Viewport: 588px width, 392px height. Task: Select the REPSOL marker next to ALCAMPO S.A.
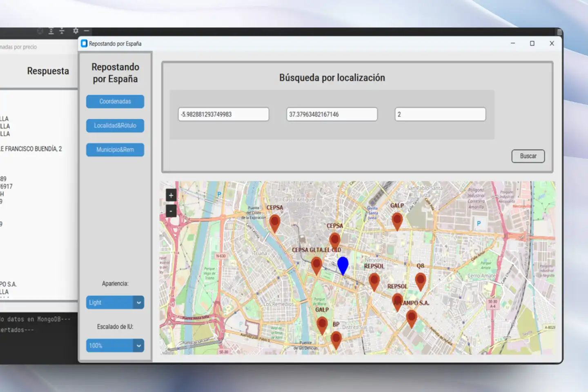click(397, 303)
